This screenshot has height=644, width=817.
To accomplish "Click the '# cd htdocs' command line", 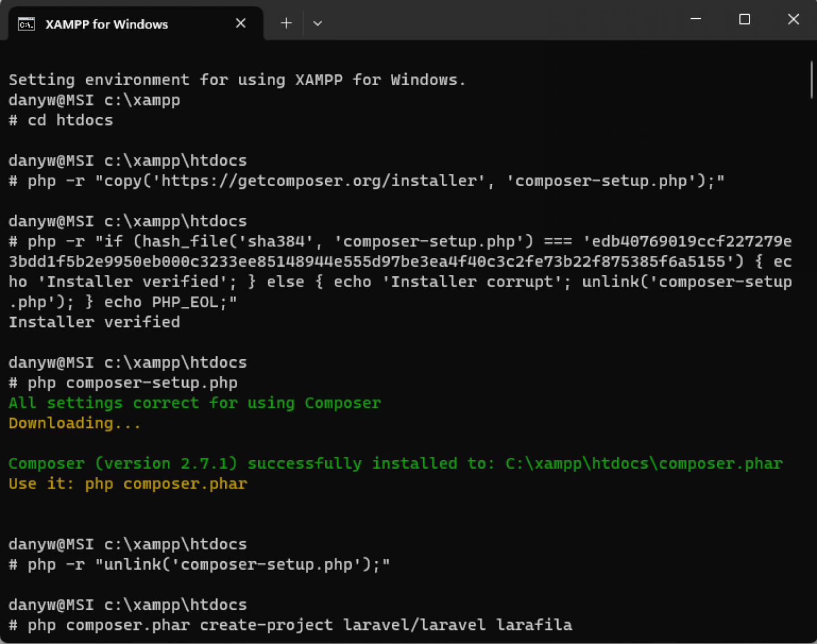I will click(61, 120).
